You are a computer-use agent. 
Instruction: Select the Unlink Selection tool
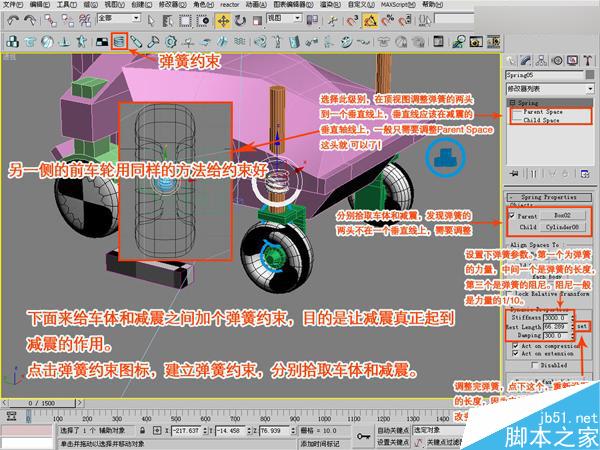(68, 20)
